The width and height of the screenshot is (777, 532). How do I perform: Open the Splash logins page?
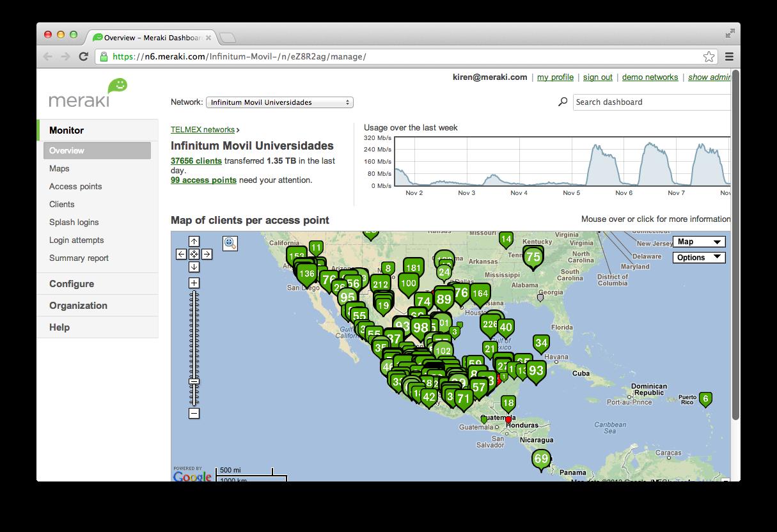click(74, 223)
